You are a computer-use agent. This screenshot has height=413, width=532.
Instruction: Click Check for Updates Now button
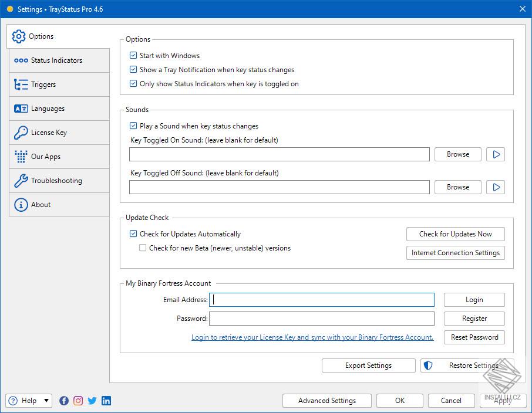[x=455, y=234]
